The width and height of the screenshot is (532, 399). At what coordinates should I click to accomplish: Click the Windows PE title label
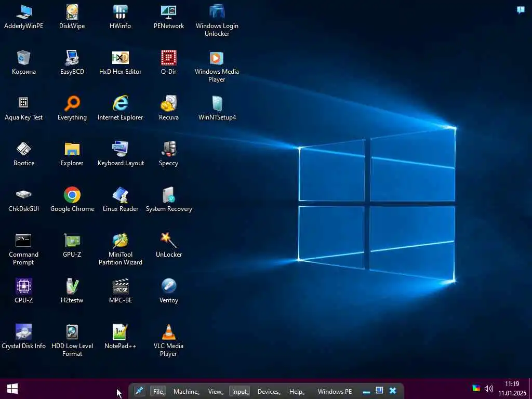pyautogui.click(x=335, y=391)
